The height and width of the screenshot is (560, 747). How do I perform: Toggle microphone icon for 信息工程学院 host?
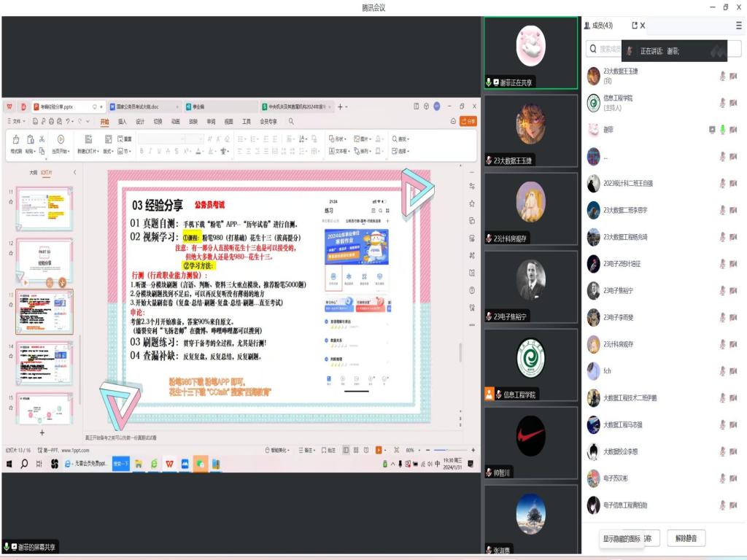point(723,103)
